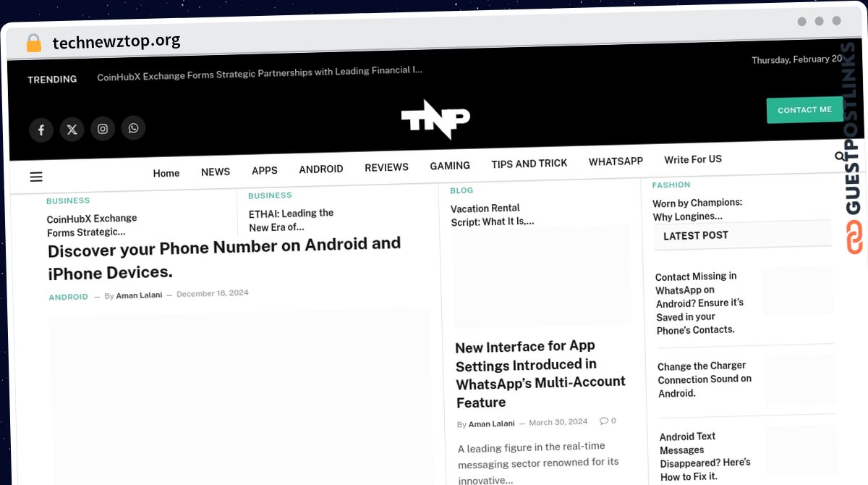Open 'Change the Charger Connection Sound' post

click(705, 379)
